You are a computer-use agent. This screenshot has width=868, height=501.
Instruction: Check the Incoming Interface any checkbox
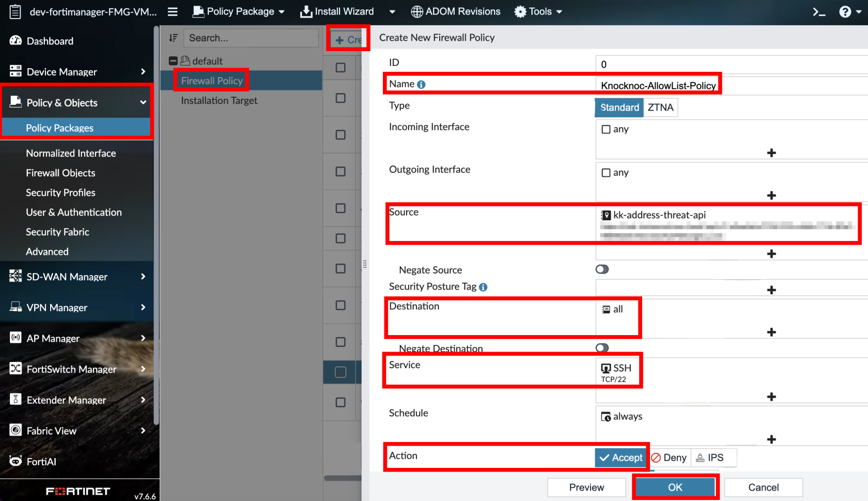(606, 129)
